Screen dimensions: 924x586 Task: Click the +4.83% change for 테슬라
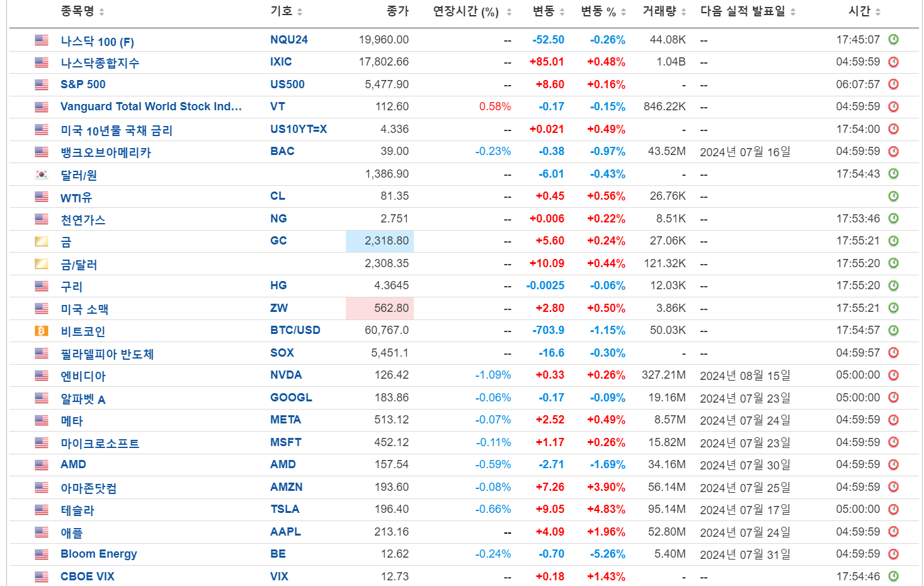coord(606,509)
